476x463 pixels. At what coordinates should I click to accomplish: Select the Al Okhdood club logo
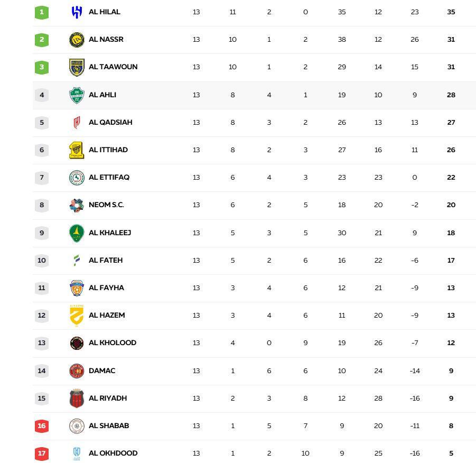pos(76,453)
